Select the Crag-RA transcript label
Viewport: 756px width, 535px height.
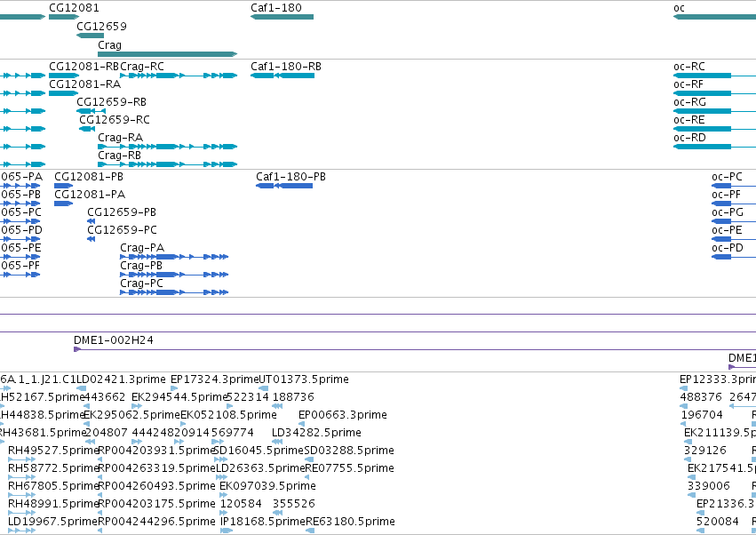121,138
